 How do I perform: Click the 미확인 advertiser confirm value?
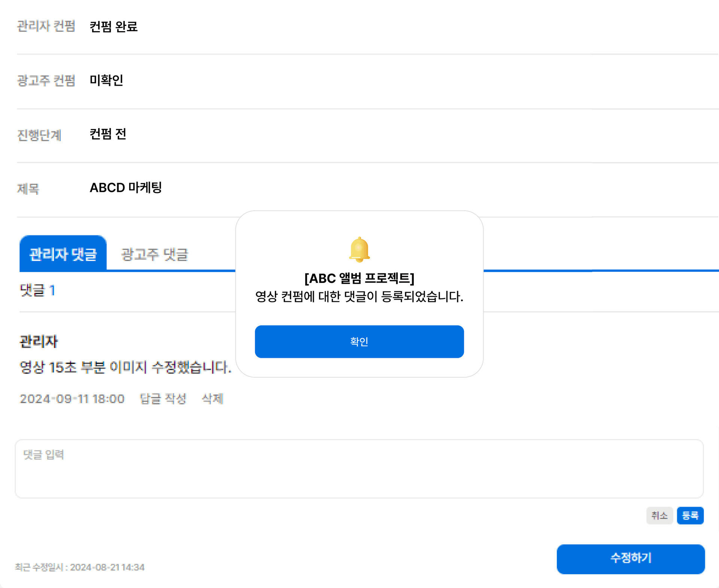106,80
